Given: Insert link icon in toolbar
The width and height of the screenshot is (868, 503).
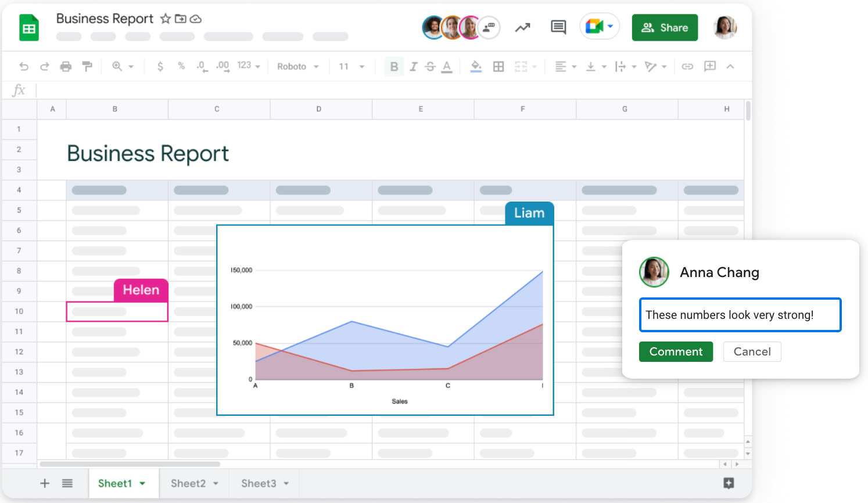Looking at the screenshot, I should click(x=687, y=66).
